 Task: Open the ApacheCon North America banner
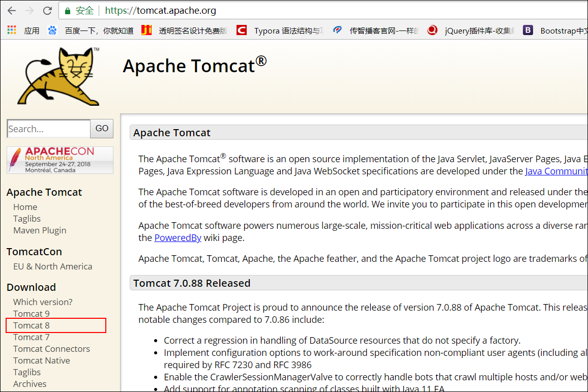60,160
